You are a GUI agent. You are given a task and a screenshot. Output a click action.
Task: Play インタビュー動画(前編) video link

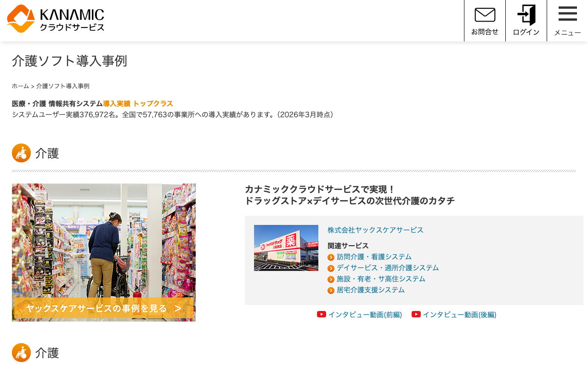[x=365, y=315]
